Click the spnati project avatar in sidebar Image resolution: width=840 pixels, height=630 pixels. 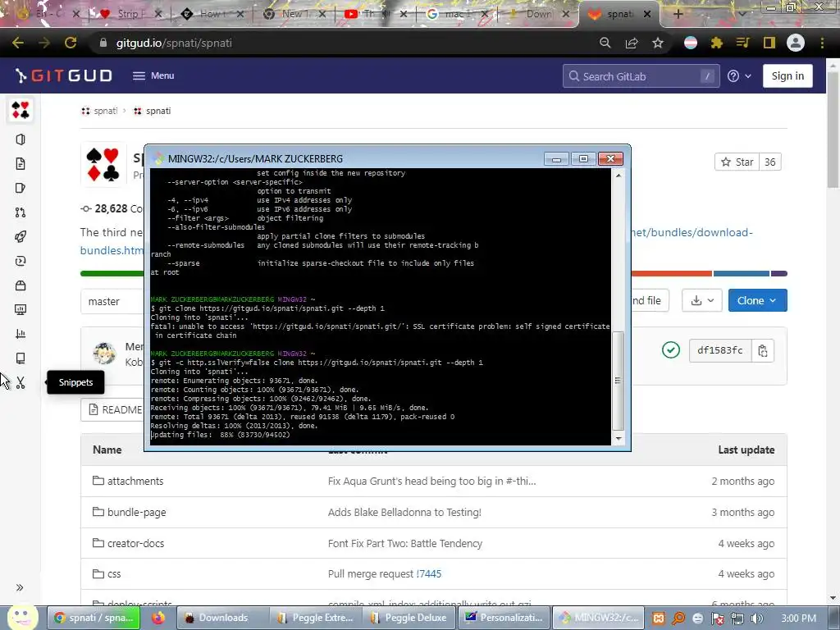pos(21,110)
